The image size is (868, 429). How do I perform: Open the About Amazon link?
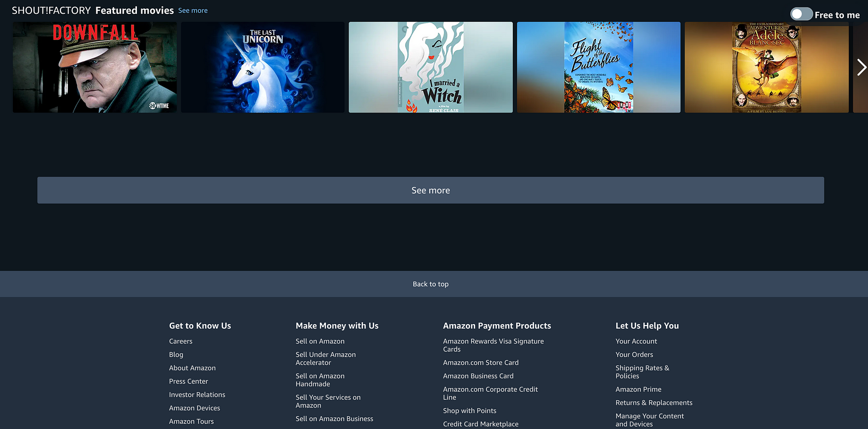pos(192,368)
